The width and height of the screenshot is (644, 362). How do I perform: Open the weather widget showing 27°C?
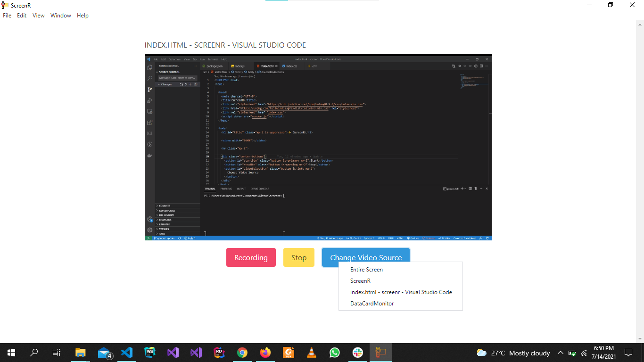513,353
